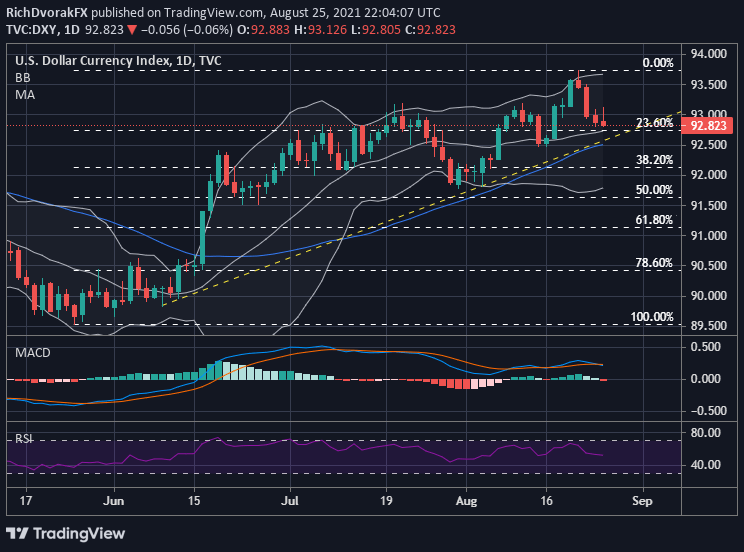Image resolution: width=744 pixels, height=552 pixels.
Task: Click the MACD 0.000 axis value
Action: coord(705,379)
